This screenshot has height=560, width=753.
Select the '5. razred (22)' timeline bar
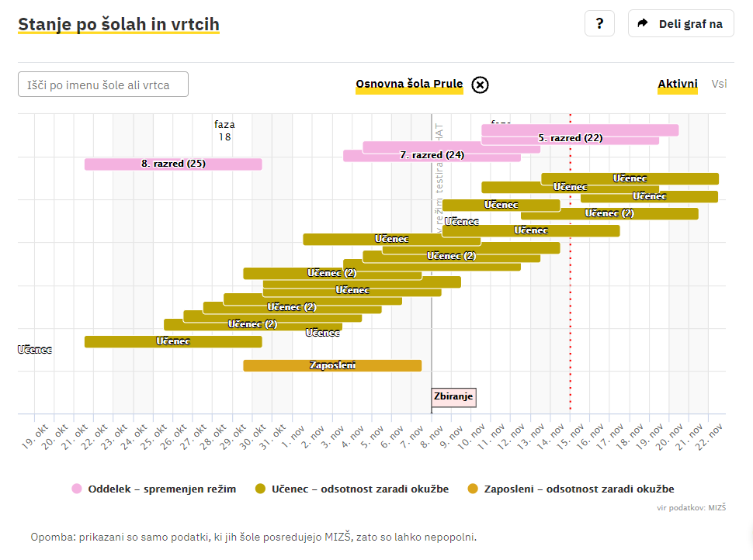[x=571, y=139]
